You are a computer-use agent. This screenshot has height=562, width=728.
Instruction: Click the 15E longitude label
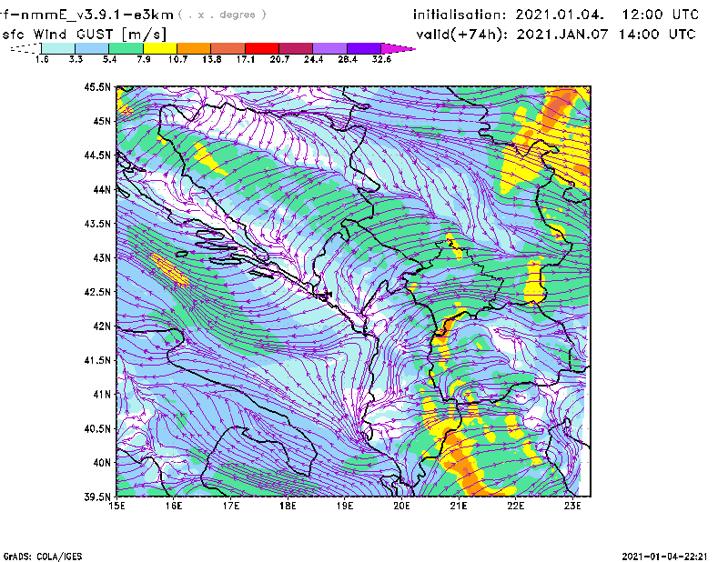pyautogui.click(x=116, y=506)
